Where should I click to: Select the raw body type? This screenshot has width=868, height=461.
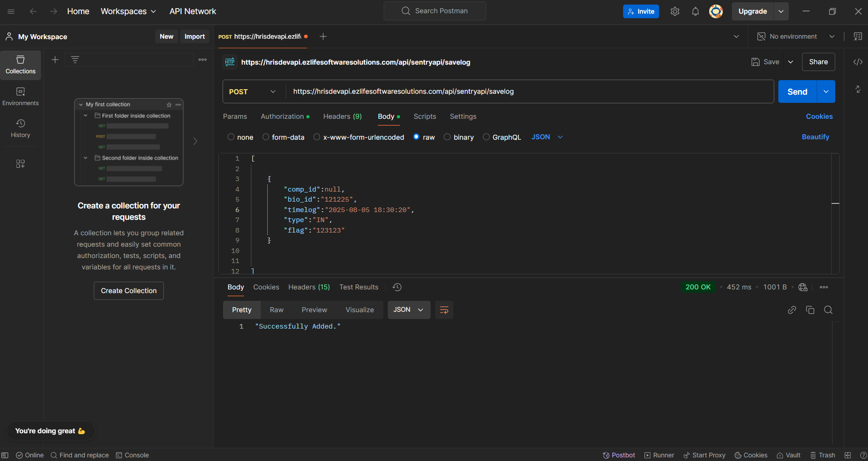click(416, 137)
